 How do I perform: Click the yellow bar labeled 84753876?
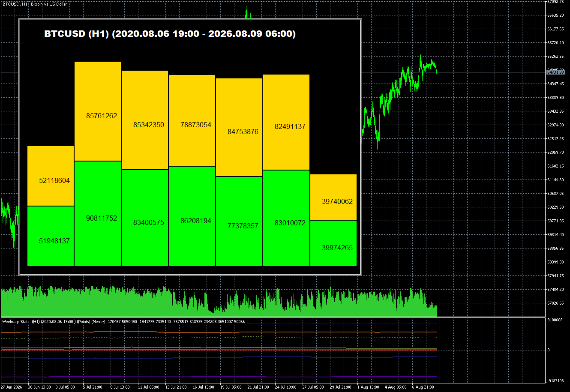(239, 127)
